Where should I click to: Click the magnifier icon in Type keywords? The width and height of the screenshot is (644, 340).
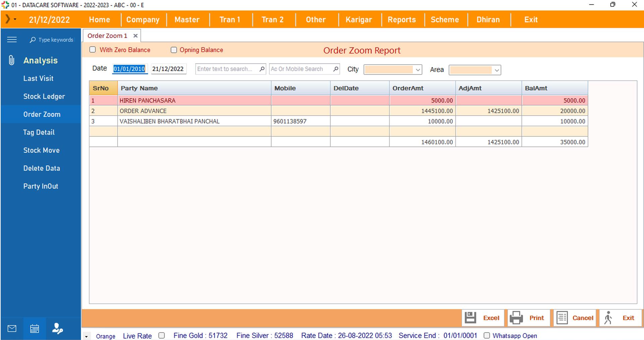coord(33,40)
